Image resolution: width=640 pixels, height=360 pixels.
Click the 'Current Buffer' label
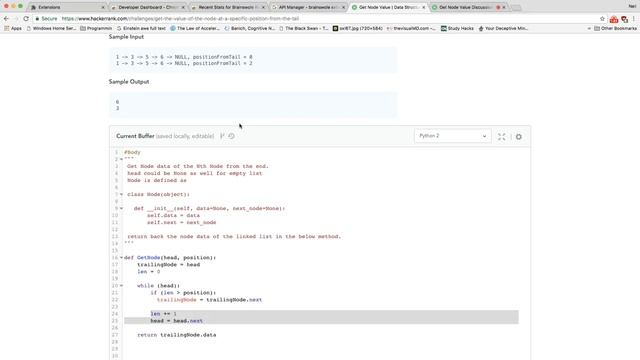[135, 136]
